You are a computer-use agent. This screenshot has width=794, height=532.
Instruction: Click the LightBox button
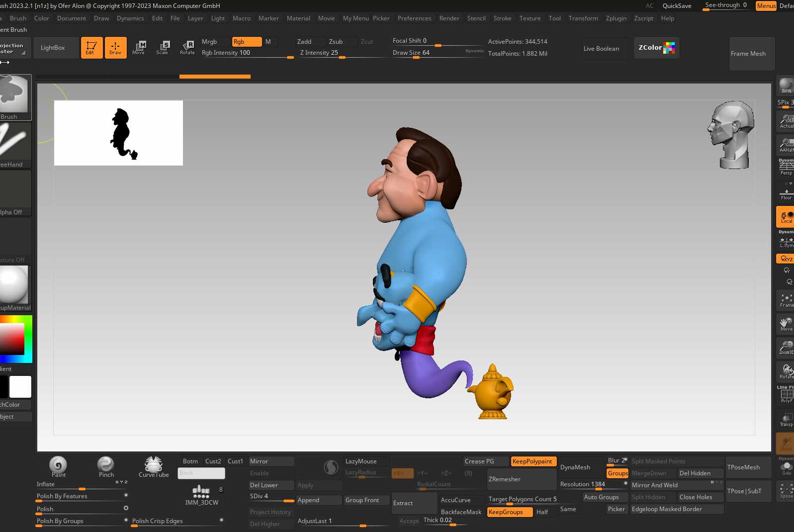(53, 48)
